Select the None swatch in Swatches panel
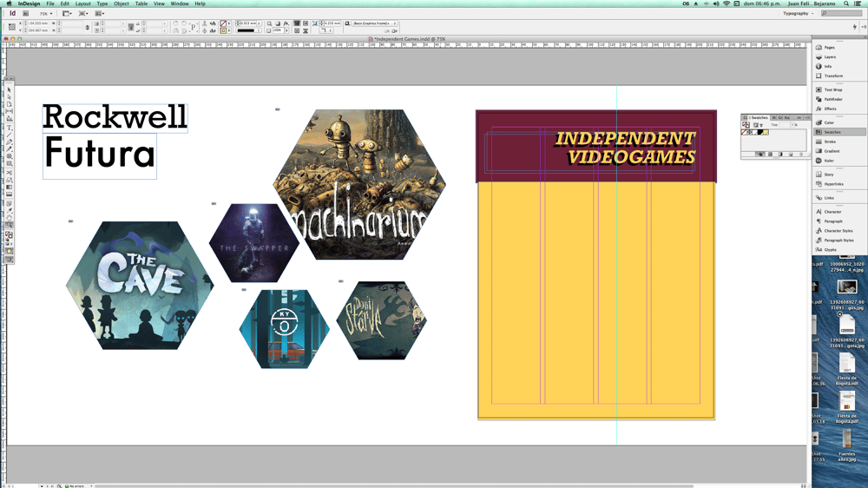This screenshot has height=488, width=868. 745,133
